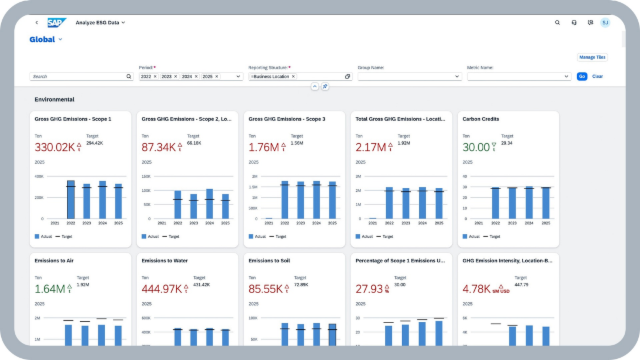Click the page vertical scrollbar
640x360 pixels.
pyautogui.click(x=623, y=39)
